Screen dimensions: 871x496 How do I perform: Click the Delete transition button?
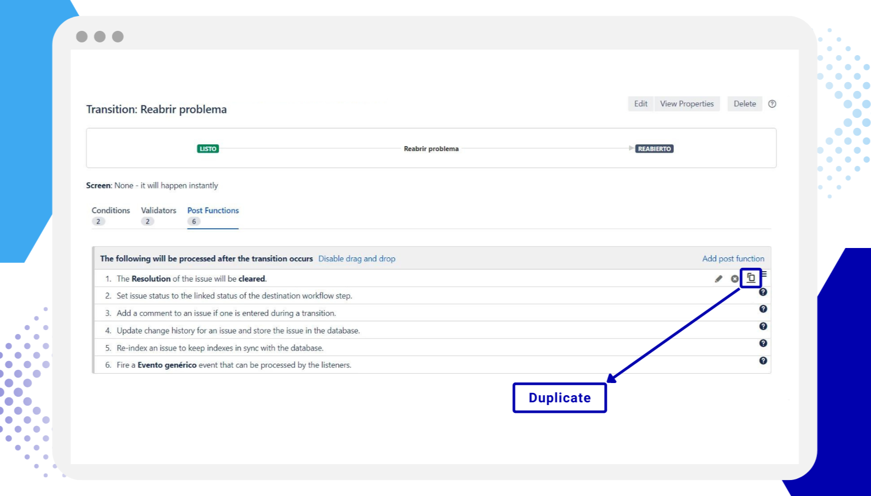745,104
